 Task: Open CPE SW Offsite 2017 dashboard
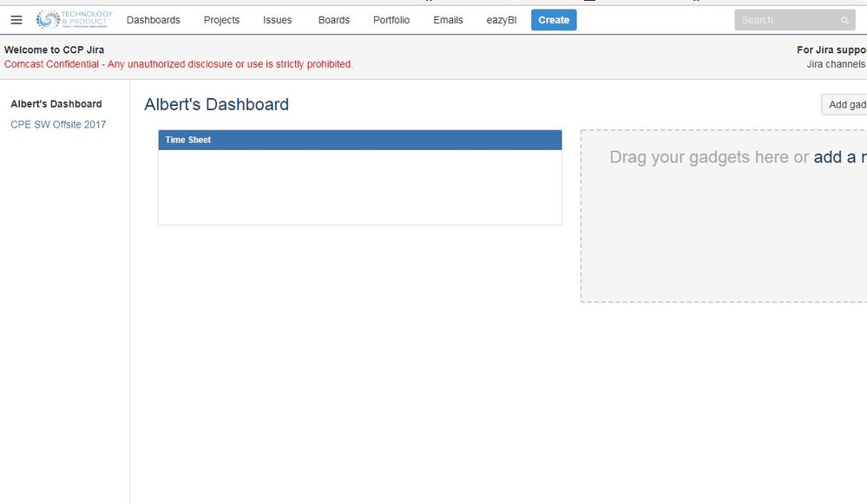[58, 124]
